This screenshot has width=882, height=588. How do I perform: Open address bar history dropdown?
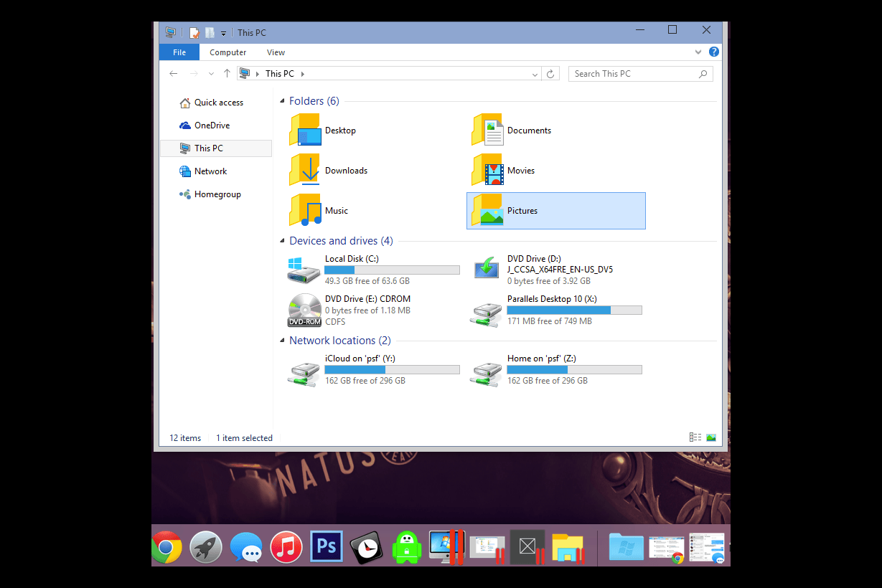535,74
